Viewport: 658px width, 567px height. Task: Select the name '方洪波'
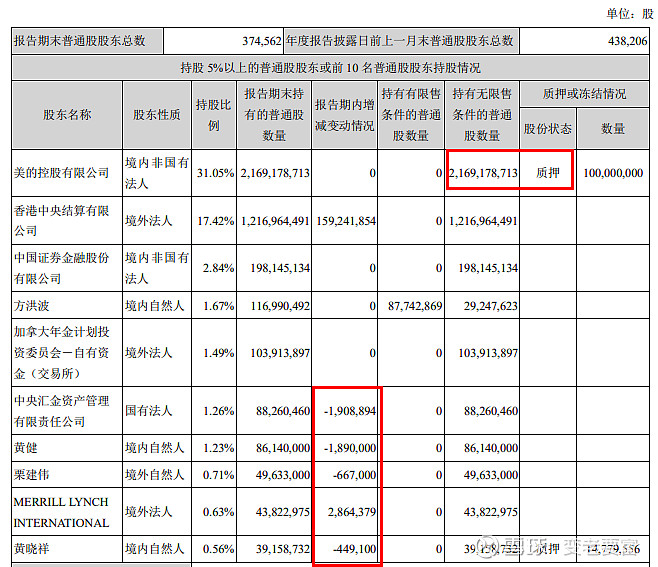tap(31, 306)
